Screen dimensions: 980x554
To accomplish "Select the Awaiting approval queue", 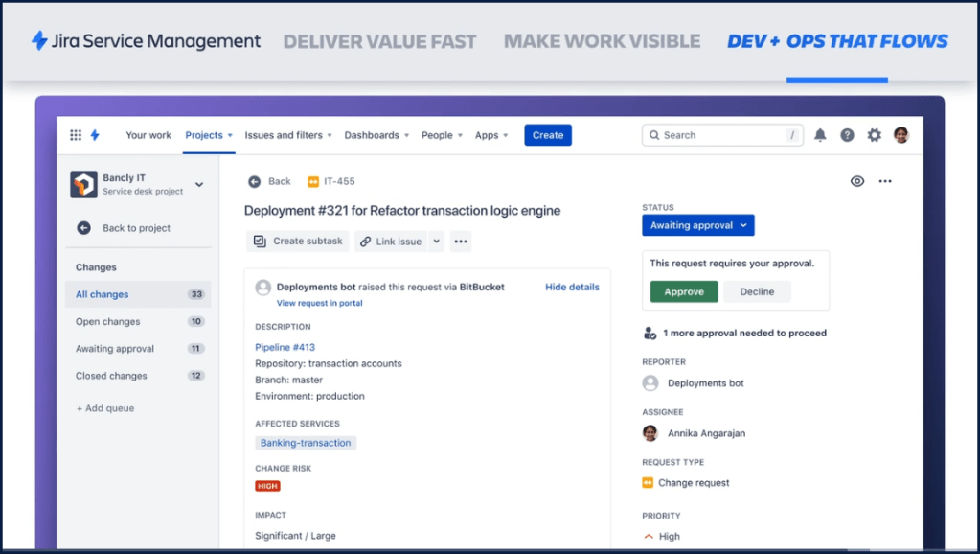I will click(115, 349).
